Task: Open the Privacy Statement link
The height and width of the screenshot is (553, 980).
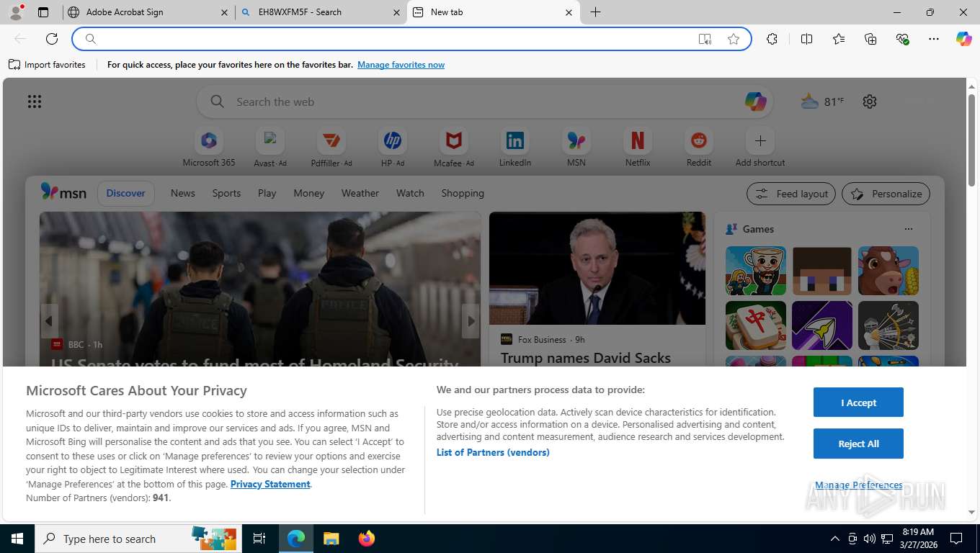Action: 270,484
